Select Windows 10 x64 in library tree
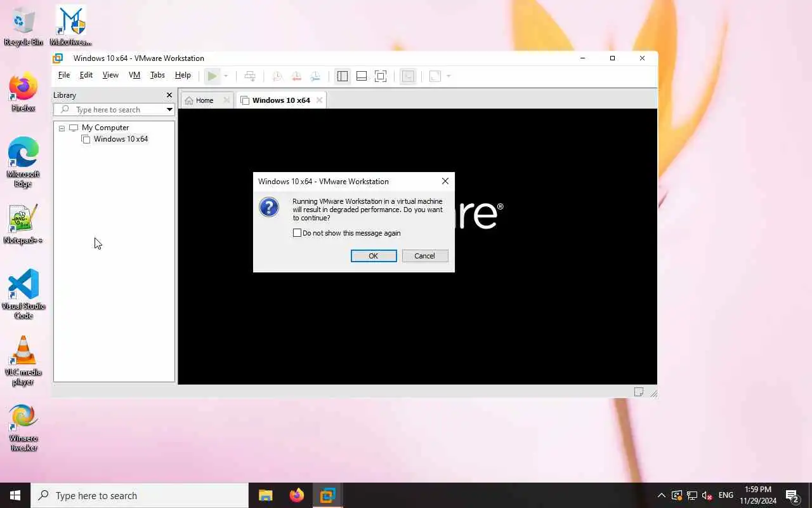Viewport: 812px width, 508px height. click(x=121, y=139)
